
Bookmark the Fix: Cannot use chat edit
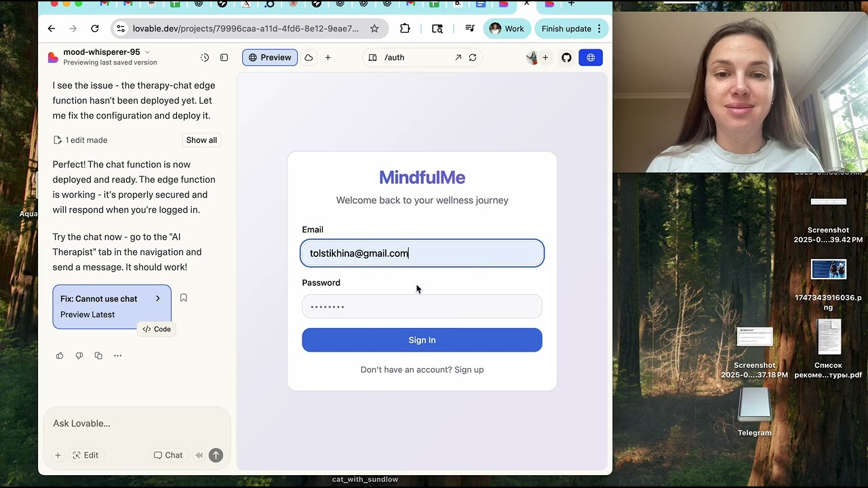point(183,298)
